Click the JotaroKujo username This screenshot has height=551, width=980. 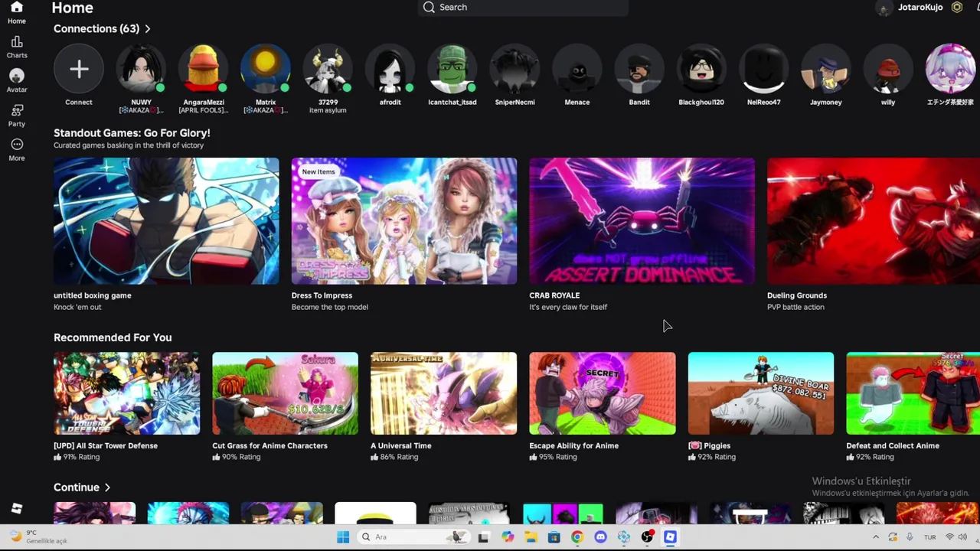tap(920, 8)
